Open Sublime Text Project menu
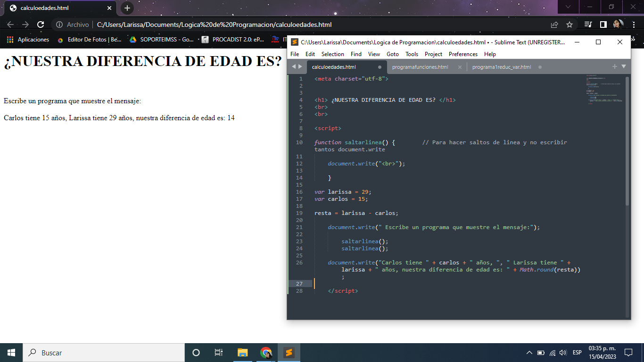This screenshot has width=644, height=362. click(x=433, y=54)
